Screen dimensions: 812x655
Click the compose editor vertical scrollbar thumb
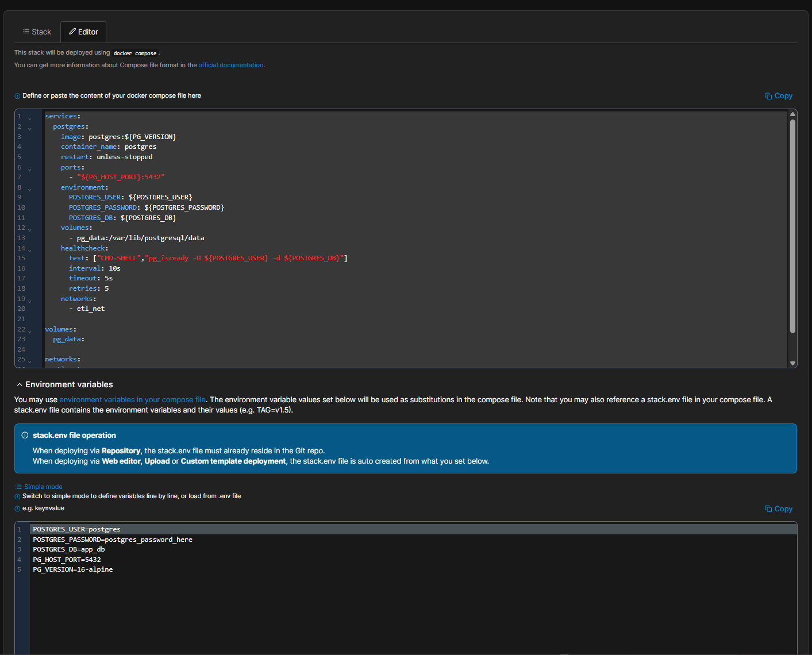(792, 226)
